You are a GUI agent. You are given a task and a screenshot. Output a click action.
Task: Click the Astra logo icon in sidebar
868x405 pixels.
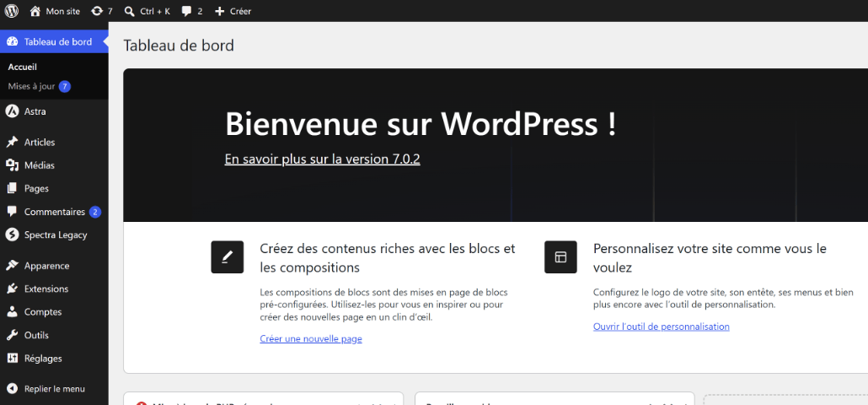pyautogui.click(x=12, y=111)
